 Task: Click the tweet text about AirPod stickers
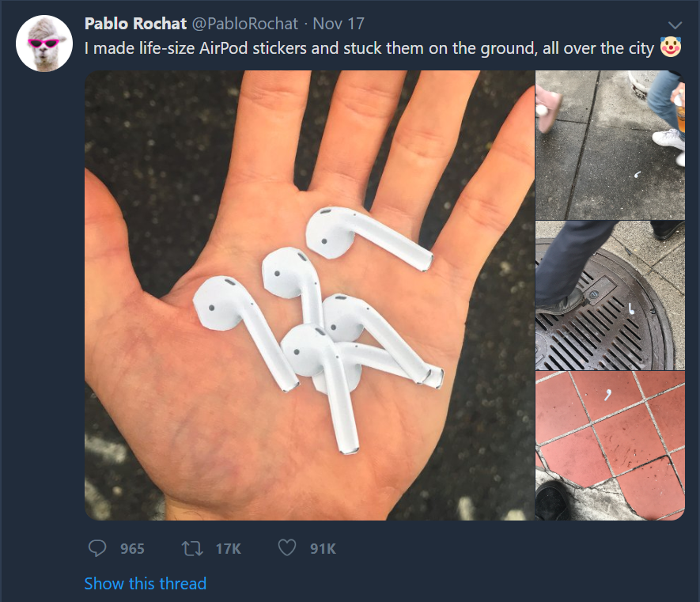point(369,47)
